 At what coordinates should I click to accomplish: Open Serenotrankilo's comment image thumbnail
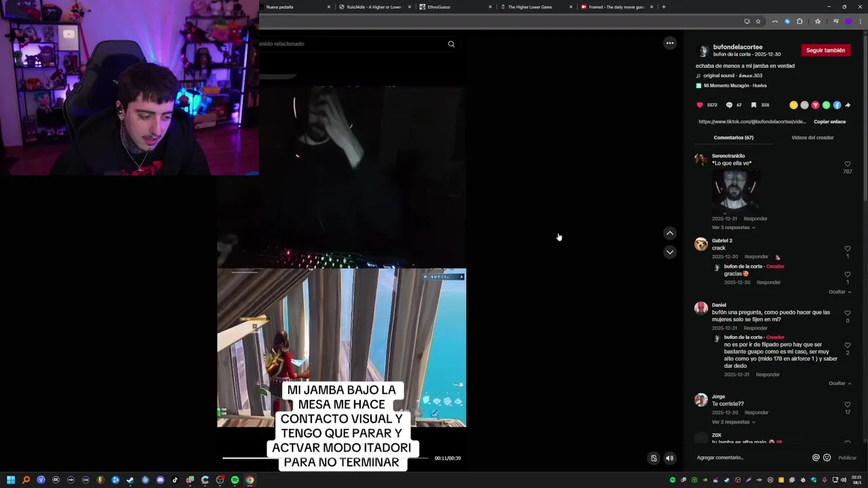(736, 190)
